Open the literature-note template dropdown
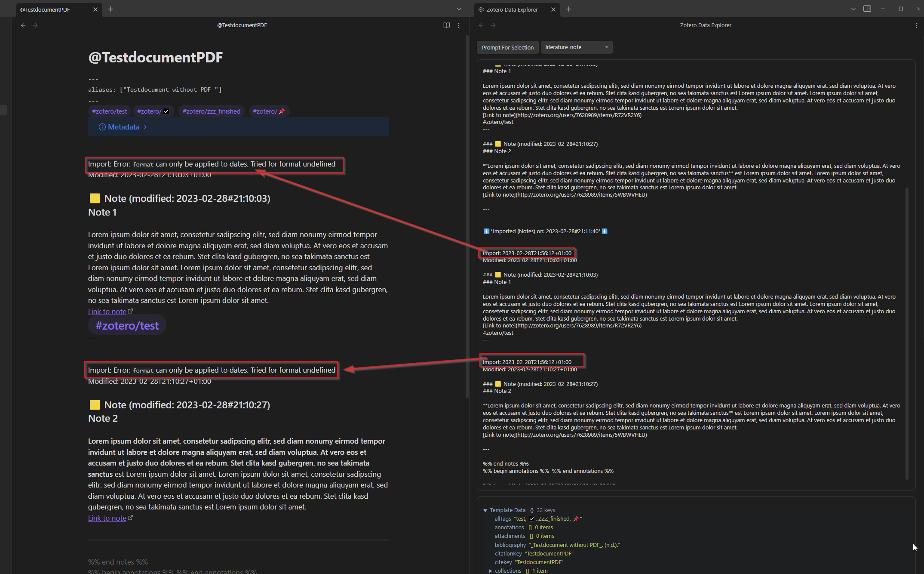Image resolution: width=924 pixels, height=574 pixels. tap(577, 47)
